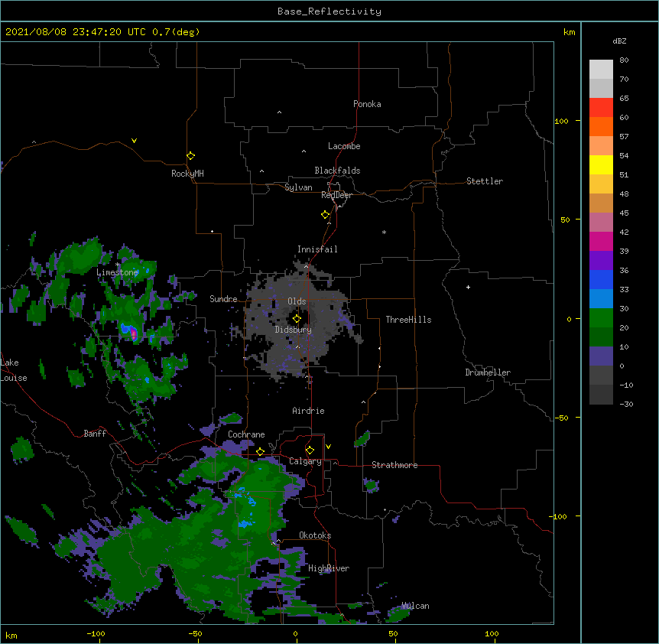Viewport: 659px width, 644px height.
Task: Select the bright yellow 51-54 dBZ legend swatch
Action: click(x=601, y=164)
